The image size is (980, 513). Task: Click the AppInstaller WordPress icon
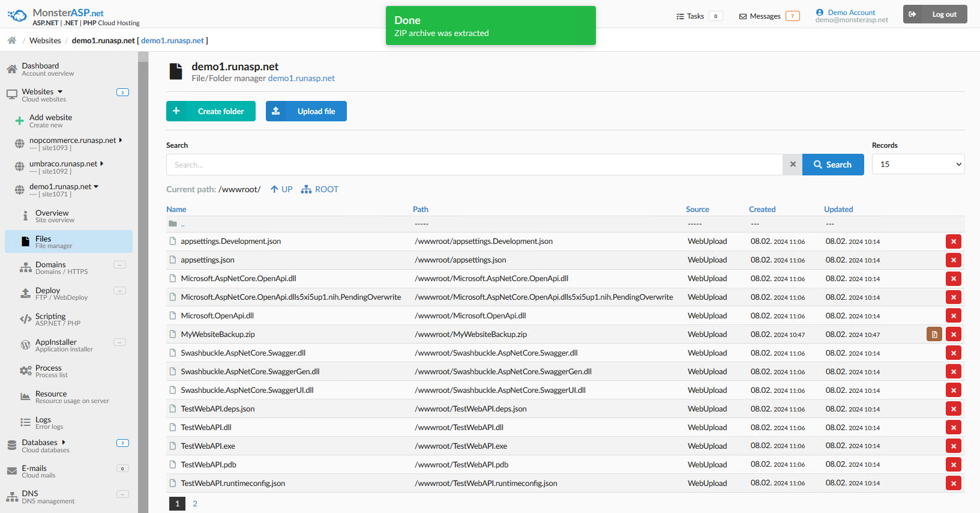pos(25,345)
